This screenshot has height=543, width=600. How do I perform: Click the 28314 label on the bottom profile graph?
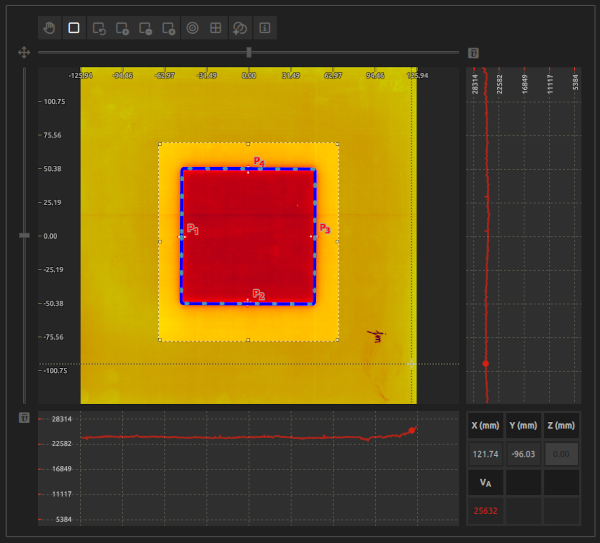click(62, 419)
